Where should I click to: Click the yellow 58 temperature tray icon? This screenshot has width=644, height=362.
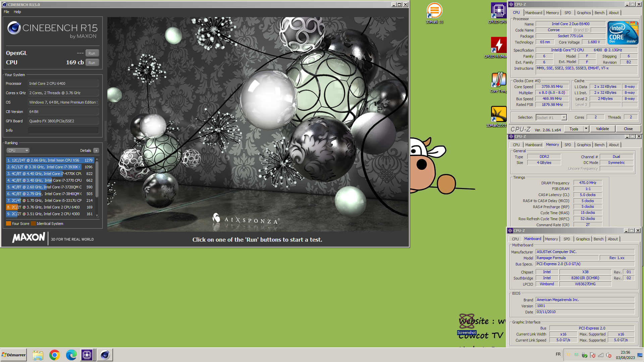tap(569, 354)
